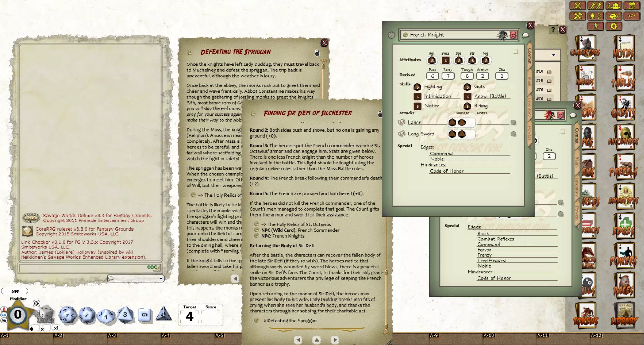Open the Archetypes sidebar button
The width and height of the screenshot is (644, 345).
624,196
